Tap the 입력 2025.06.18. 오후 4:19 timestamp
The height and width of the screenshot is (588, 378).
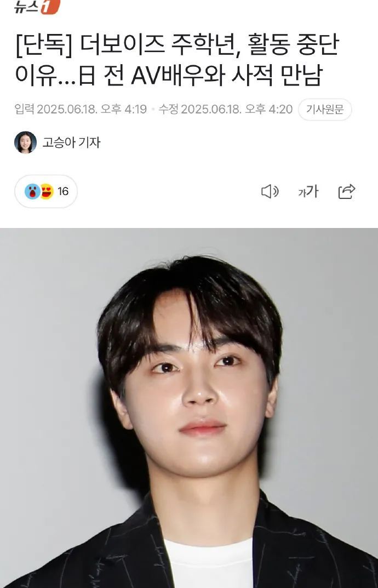coord(81,109)
